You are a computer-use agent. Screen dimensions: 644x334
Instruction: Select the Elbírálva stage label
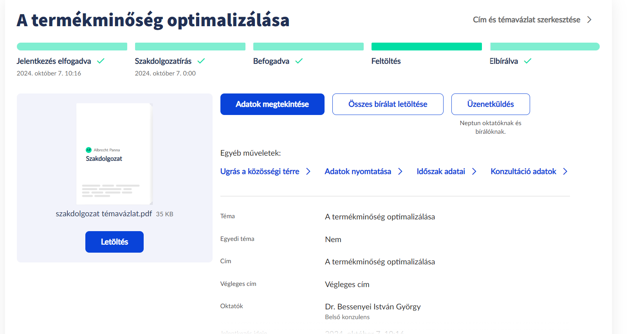pos(503,61)
